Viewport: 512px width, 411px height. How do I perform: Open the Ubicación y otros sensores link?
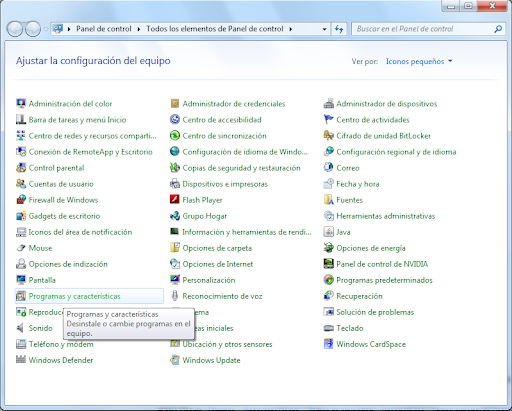tap(227, 344)
